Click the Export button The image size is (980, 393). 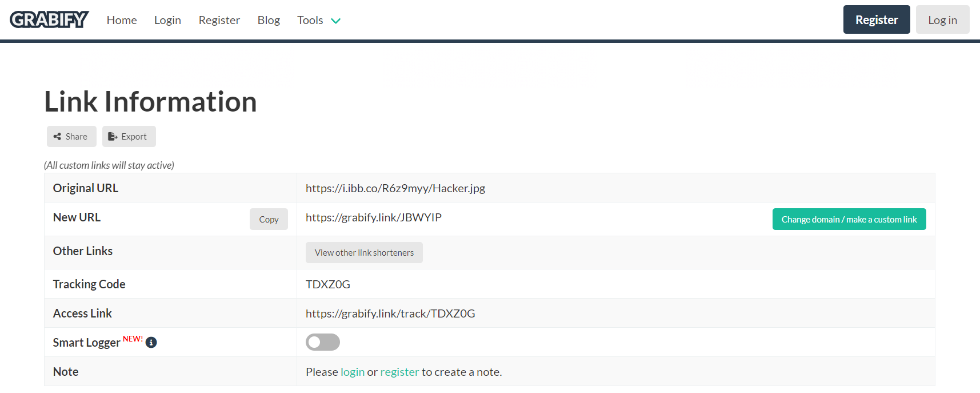click(129, 136)
